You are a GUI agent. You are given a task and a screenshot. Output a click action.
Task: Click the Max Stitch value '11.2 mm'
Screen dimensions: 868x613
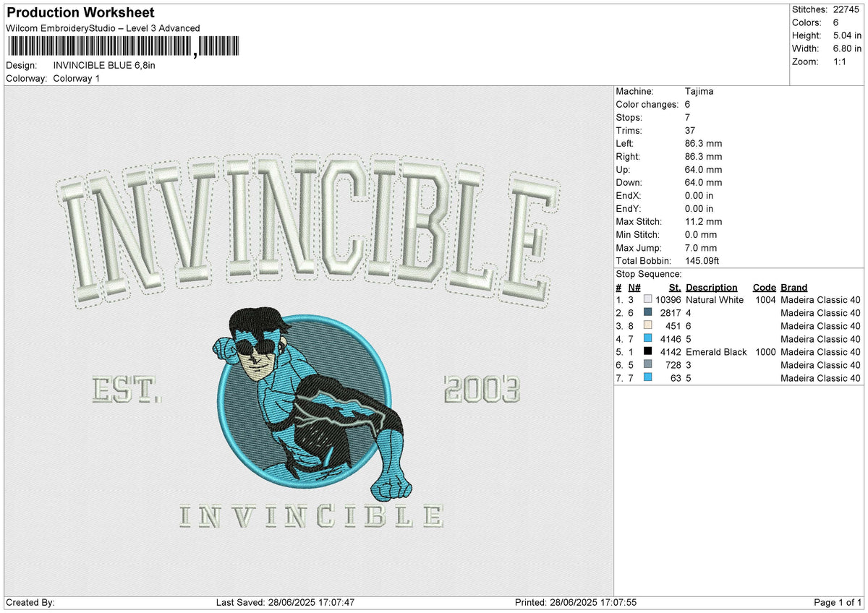(x=703, y=222)
